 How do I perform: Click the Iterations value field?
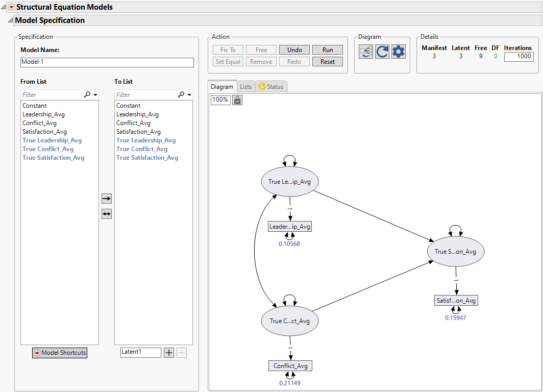518,57
